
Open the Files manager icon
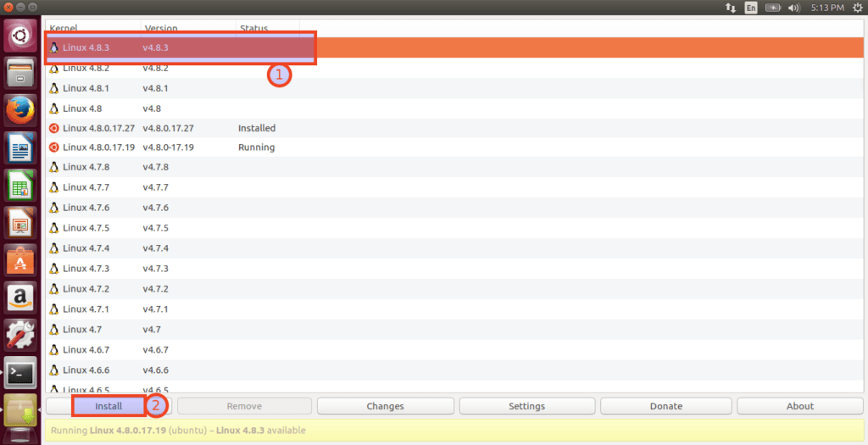[20, 73]
